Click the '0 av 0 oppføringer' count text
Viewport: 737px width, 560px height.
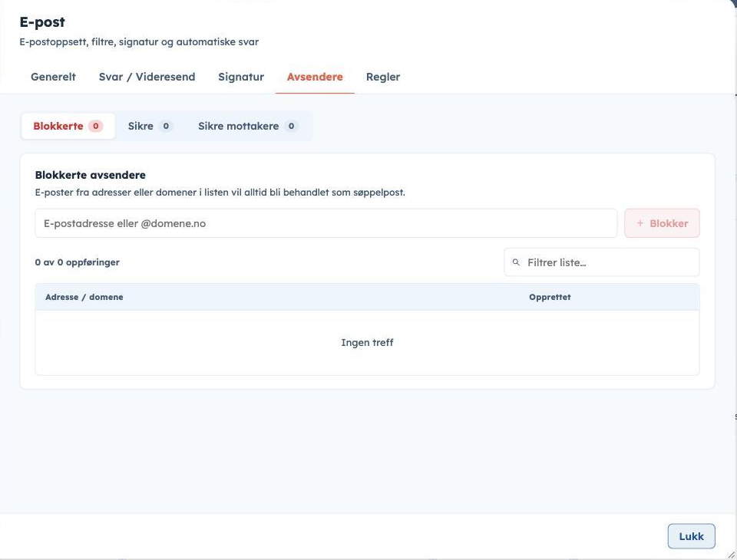pyautogui.click(x=77, y=262)
